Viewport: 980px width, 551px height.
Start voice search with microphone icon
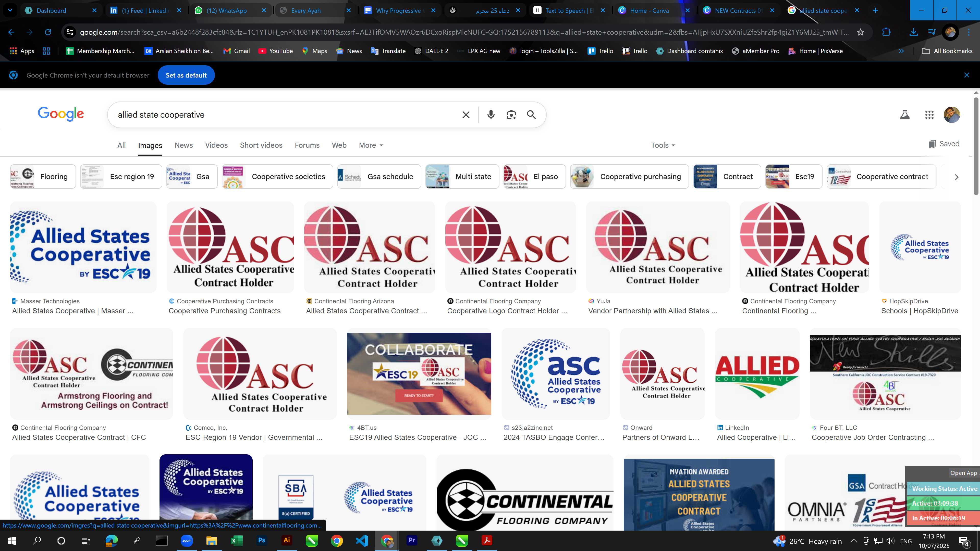pos(491,115)
